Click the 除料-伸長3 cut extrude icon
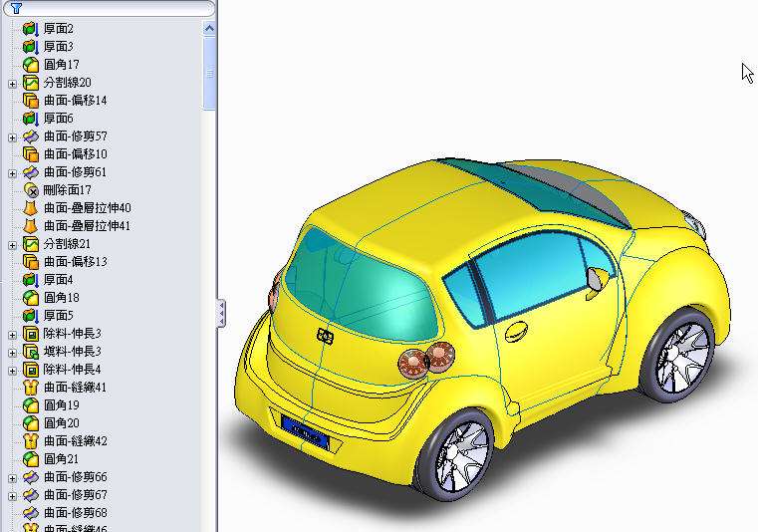 click(x=31, y=334)
